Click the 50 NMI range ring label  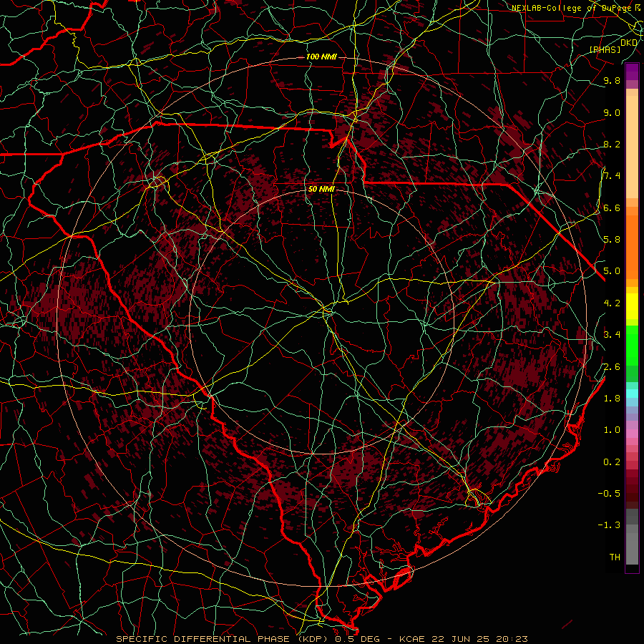321,189
